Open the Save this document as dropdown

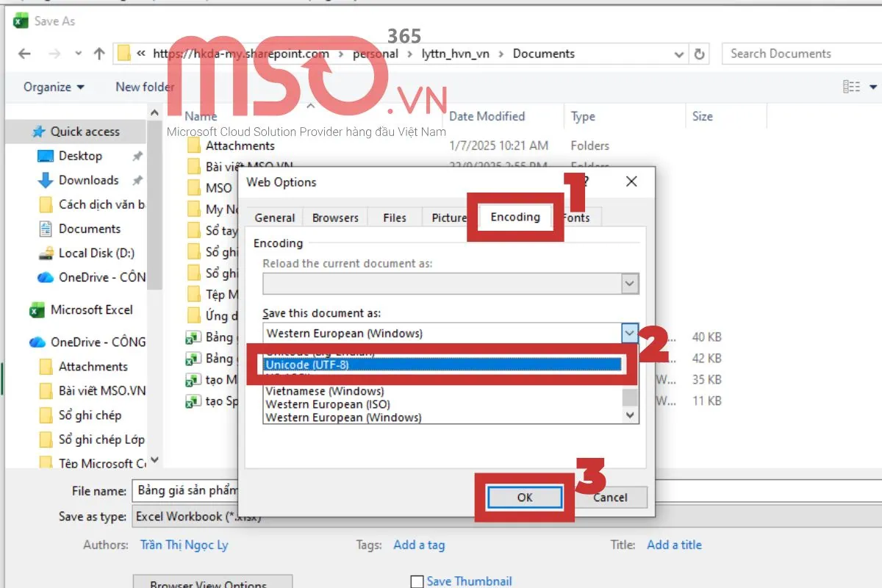click(x=629, y=333)
